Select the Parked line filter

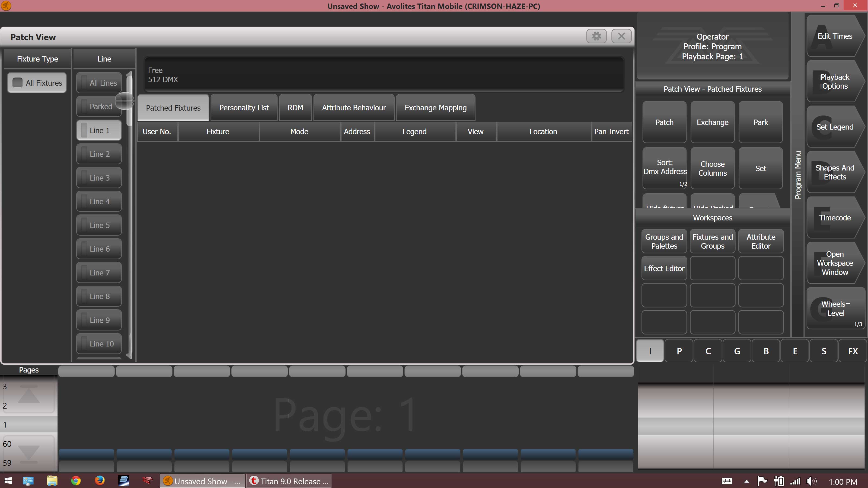99,107
